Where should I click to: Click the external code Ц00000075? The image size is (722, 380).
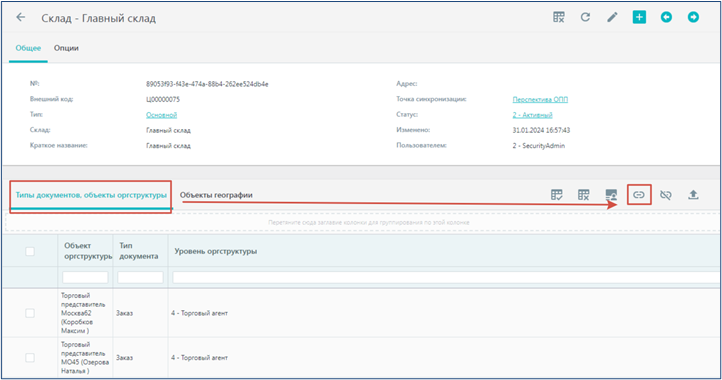pos(163,99)
